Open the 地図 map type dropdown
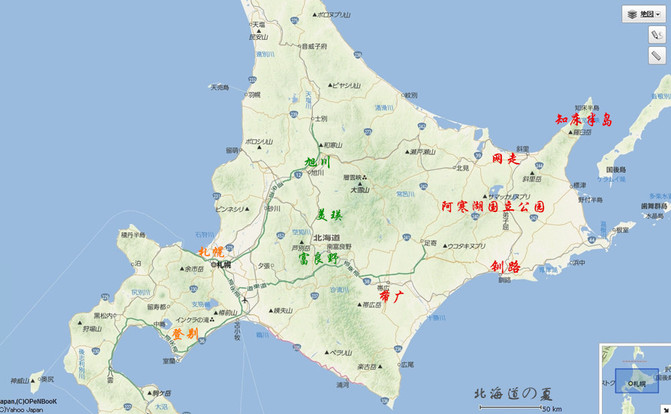The height and width of the screenshot is (414, 671). click(x=644, y=14)
